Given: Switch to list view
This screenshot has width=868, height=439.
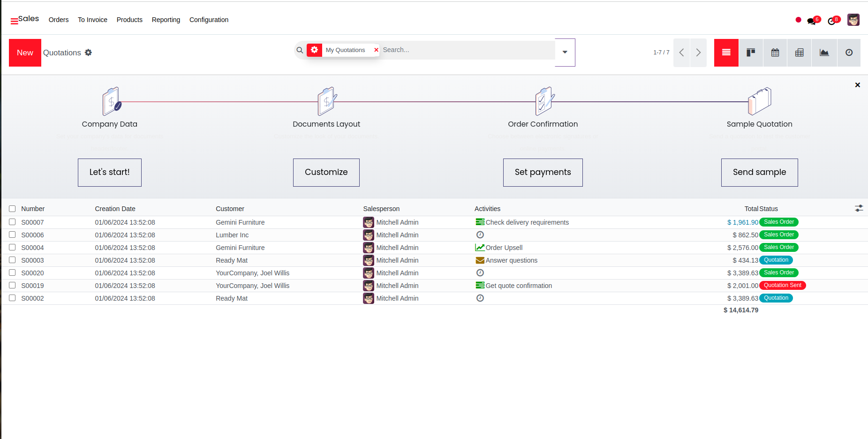Looking at the screenshot, I should (x=726, y=53).
